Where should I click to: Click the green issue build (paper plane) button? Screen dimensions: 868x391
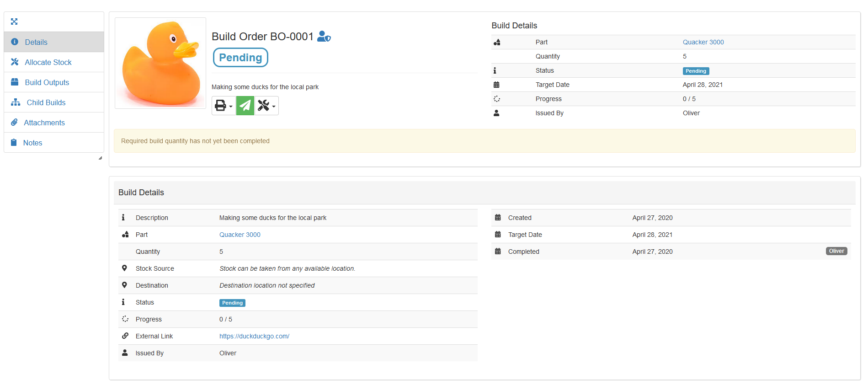pos(245,106)
